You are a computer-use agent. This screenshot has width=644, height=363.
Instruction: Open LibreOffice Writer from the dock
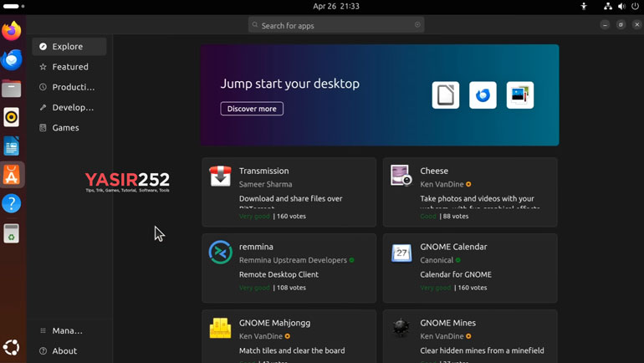click(x=12, y=146)
